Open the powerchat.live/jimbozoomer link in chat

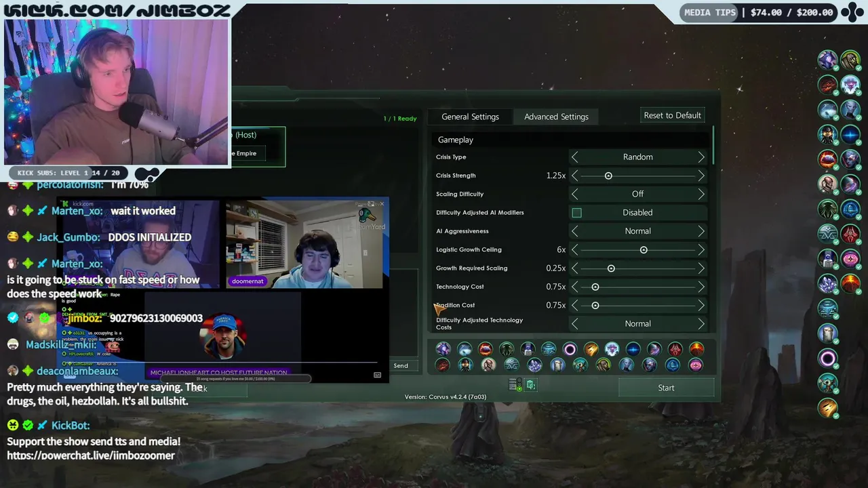point(91,455)
